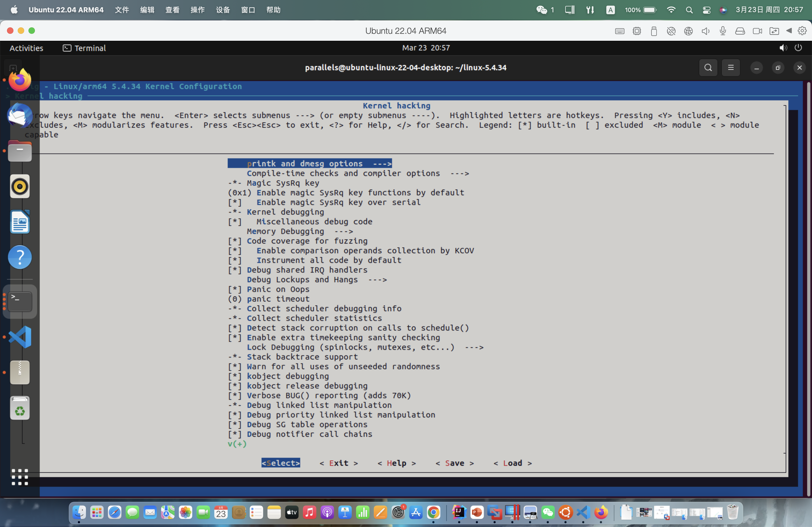
Task: Click the < Help > button
Action: 397,463
